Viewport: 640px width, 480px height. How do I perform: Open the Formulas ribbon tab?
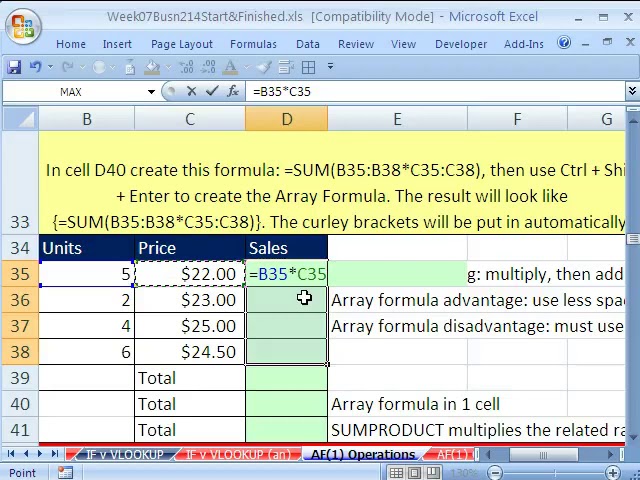pos(253,44)
